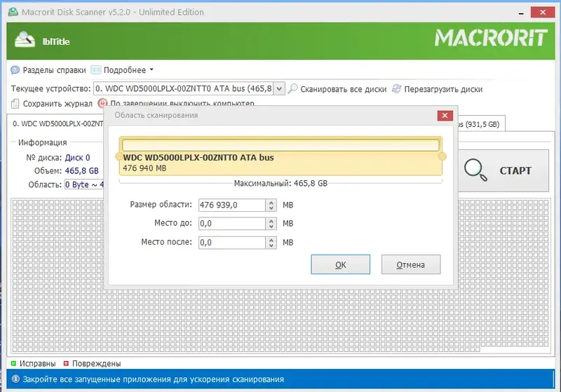Click the magnifier icon on the СТАРТ button
Image resolution: width=561 pixels, height=392 pixels.
click(x=475, y=170)
